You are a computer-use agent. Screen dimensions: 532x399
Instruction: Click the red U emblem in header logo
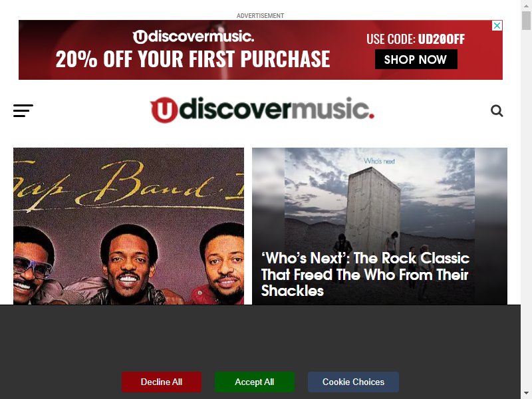pyautogui.click(x=164, y=110)
